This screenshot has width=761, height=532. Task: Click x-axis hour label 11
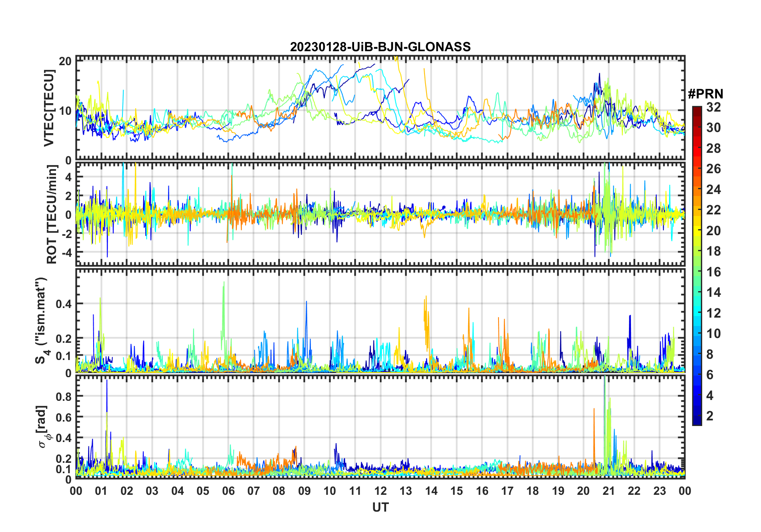(355, 491)
